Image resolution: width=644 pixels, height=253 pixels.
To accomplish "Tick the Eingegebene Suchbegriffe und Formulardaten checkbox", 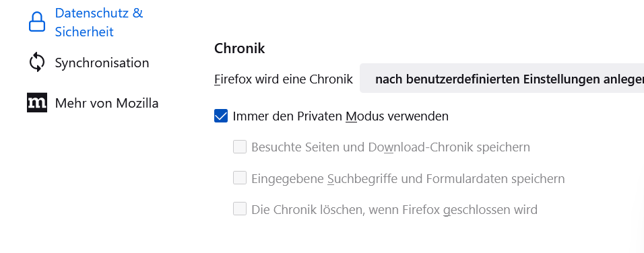I will (240, 178).
